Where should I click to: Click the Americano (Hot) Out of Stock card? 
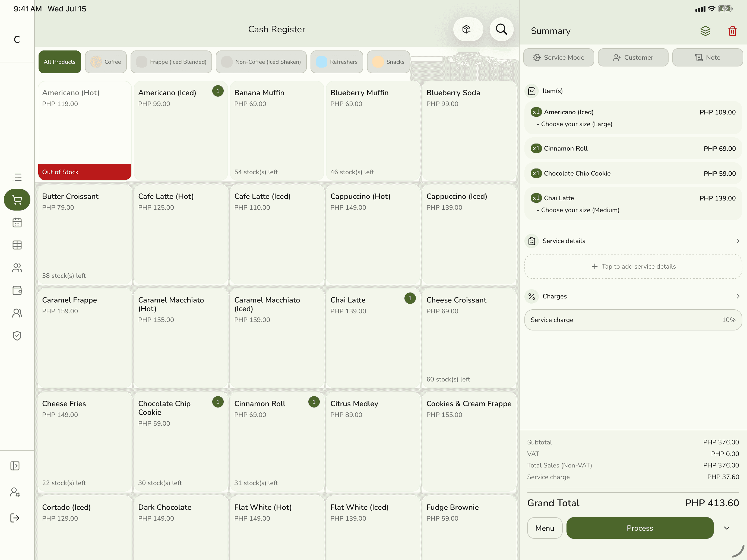point(85,131)
